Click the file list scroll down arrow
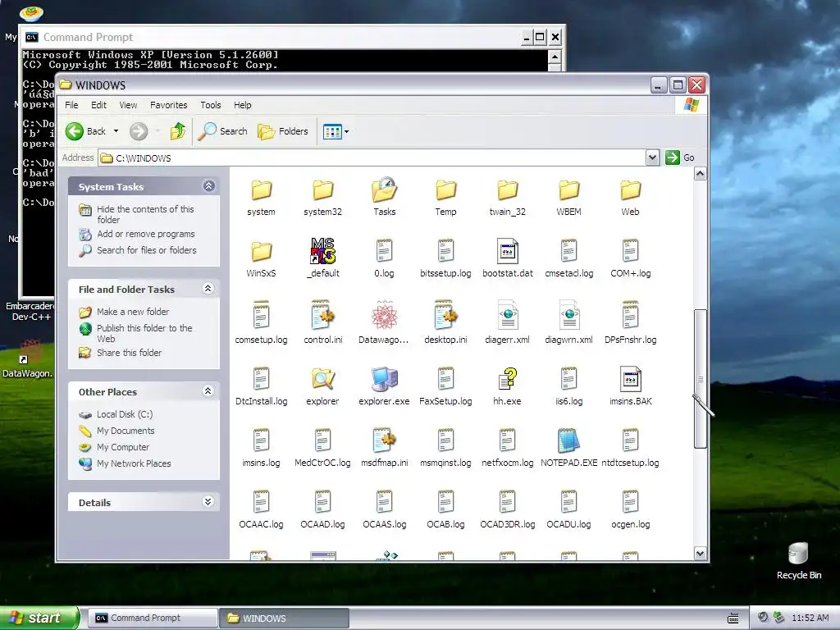The image size is (840, 630). click(x=701, y=554)
